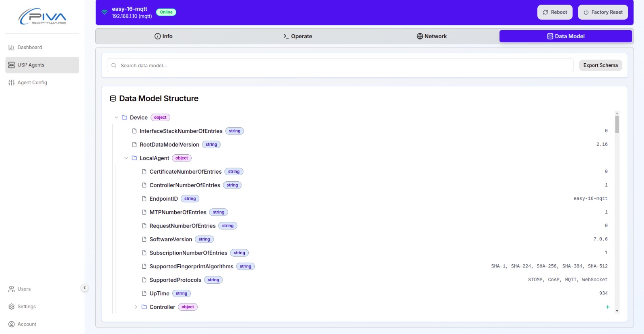Collapse the sidebar with the arrow button

85,288
